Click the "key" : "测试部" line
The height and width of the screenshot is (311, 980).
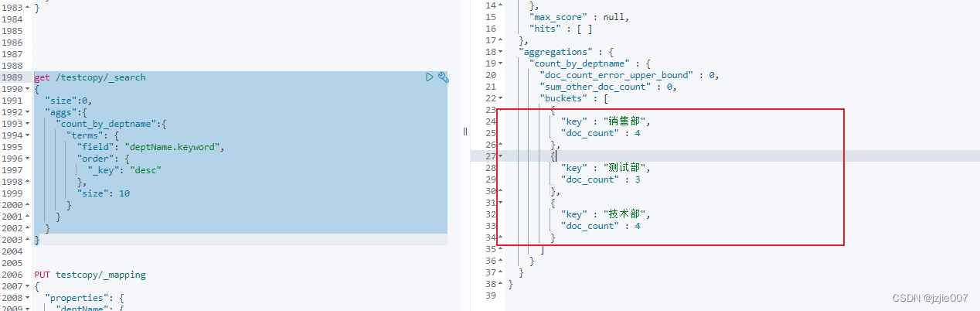pos(606,168)
